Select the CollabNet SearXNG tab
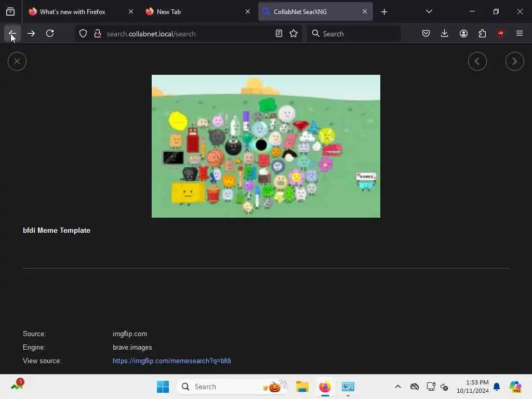 315,12
